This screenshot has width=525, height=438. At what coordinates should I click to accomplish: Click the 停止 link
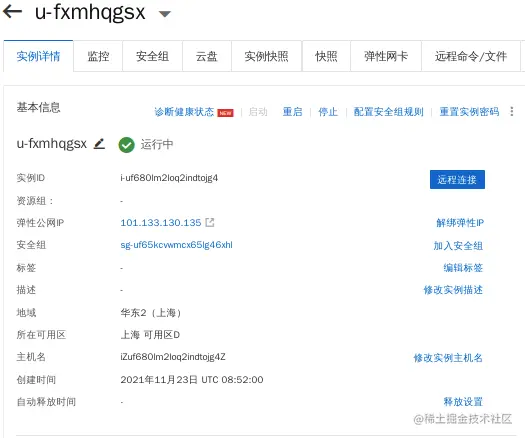pyautogui.click(x=328, y=112)
